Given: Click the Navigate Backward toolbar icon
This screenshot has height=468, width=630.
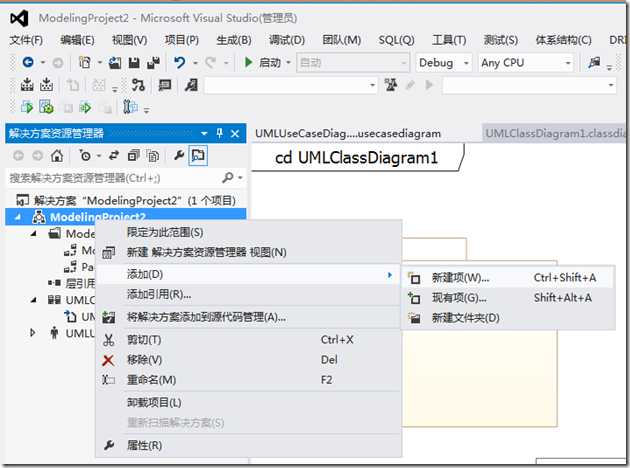Looking at the screenshot, I should [x=28, y=62].
